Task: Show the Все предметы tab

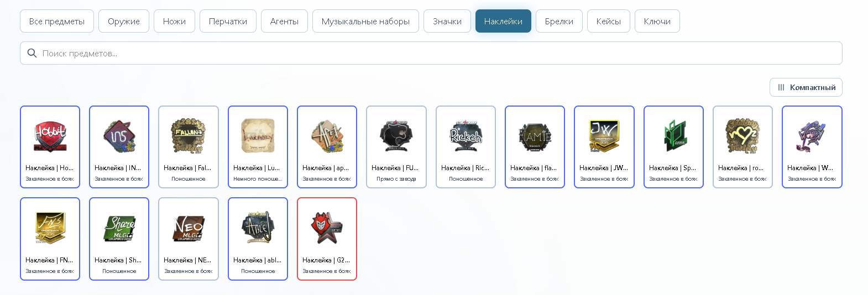Action: (57, 21)
